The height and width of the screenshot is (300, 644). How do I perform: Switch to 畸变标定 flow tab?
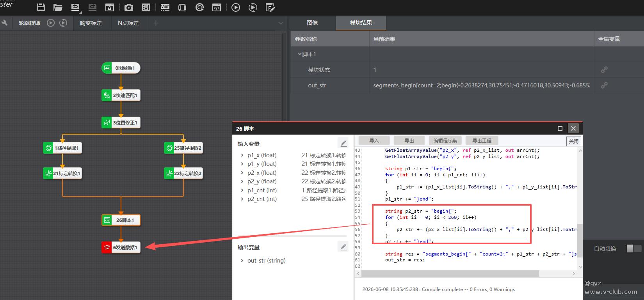pos(91,23)
